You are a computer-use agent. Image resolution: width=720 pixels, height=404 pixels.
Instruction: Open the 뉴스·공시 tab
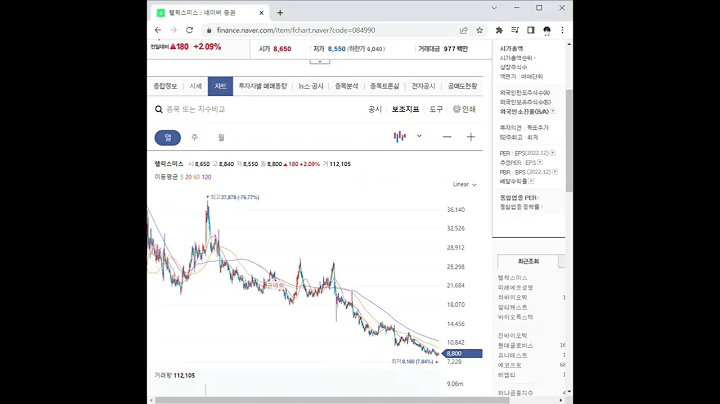(x=311, y=86)
